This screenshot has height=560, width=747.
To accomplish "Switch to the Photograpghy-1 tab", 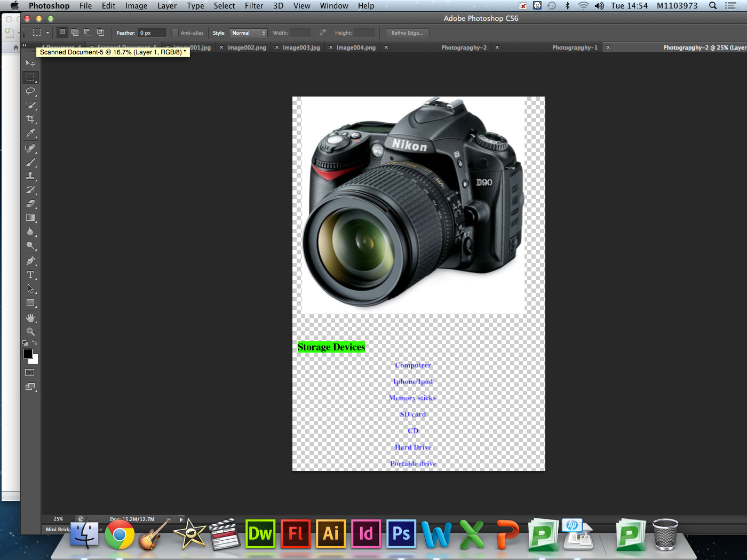I will tap(575, 47).
